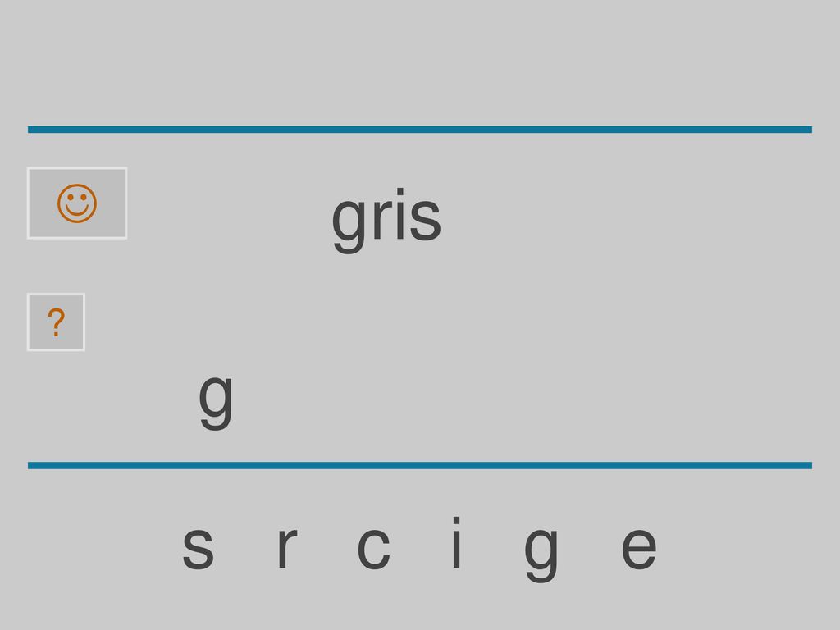Select the "g" tile in the bottom row
Viewport: 840px width, 630px height.
point(541,554)
